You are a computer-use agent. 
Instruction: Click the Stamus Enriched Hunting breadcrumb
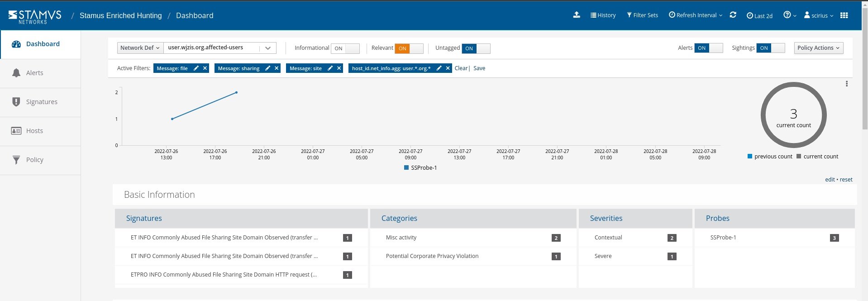120,15
